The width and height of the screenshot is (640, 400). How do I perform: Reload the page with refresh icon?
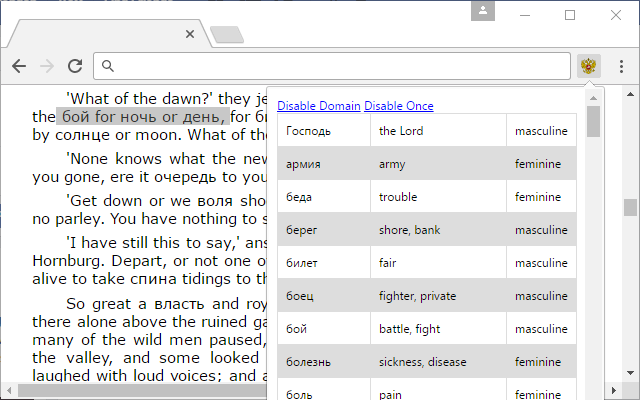[x=74, y=66]
